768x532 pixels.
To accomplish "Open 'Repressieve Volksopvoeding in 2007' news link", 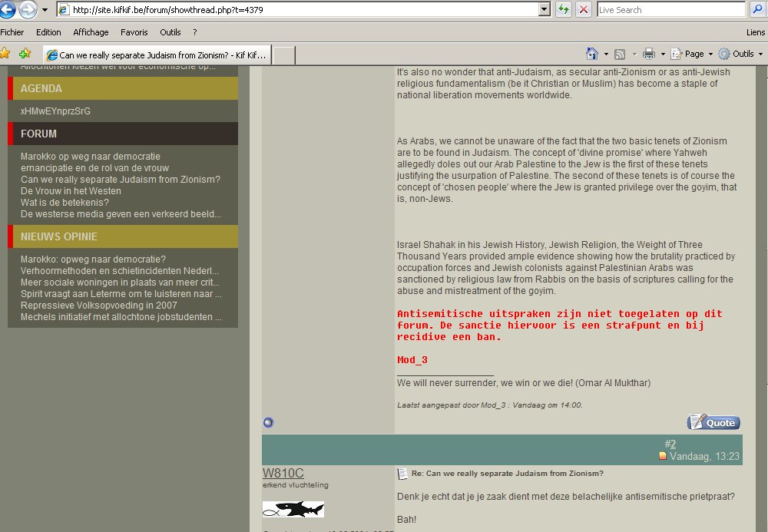I will pyautogui.click(x=99, y=306).
